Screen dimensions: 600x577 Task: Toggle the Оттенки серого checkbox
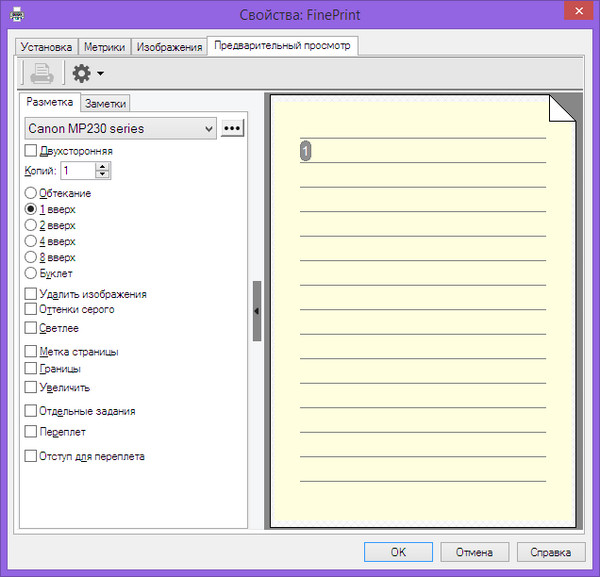pyautogui.click(x=31, y=310)
